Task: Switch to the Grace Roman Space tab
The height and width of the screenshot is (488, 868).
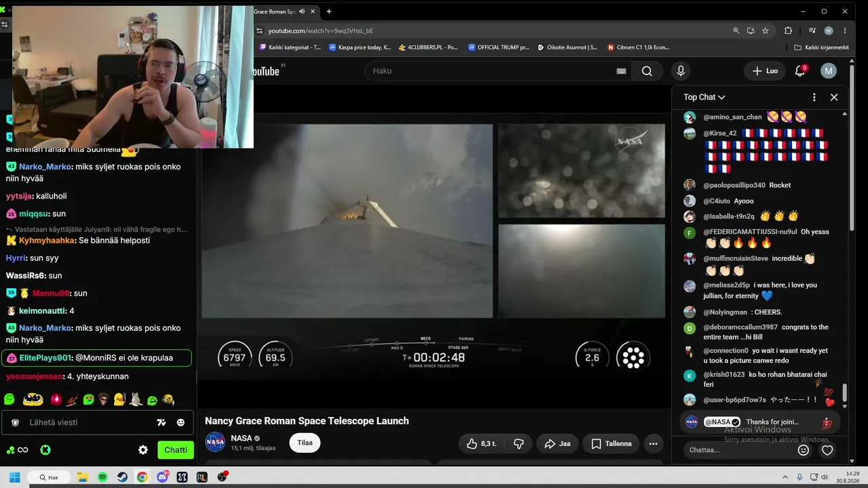Action: pyautogui.click(x=274, y=12)
